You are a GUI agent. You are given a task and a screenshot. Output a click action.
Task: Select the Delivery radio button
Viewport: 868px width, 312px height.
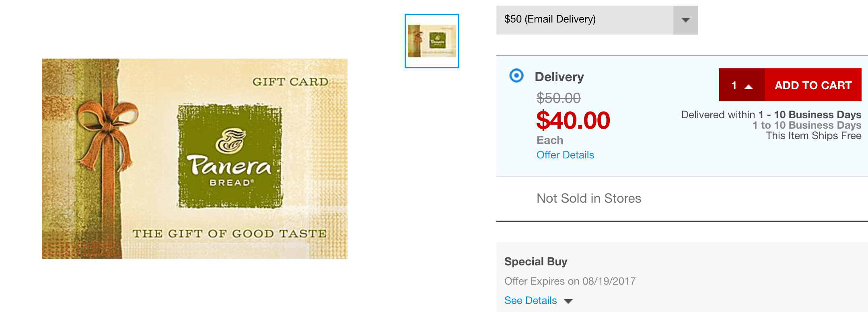click(516, 76)
